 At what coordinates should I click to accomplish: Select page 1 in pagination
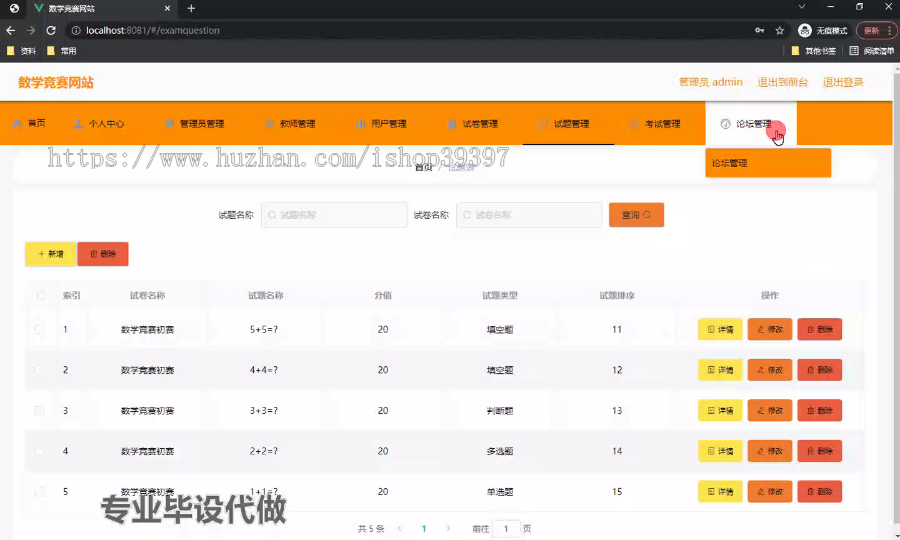click(424, 529)
